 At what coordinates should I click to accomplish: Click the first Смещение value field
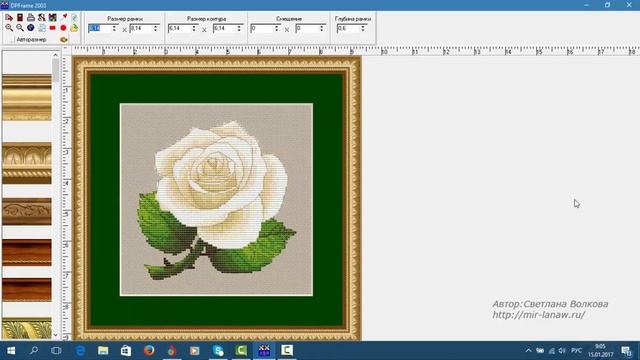(262, 28)
